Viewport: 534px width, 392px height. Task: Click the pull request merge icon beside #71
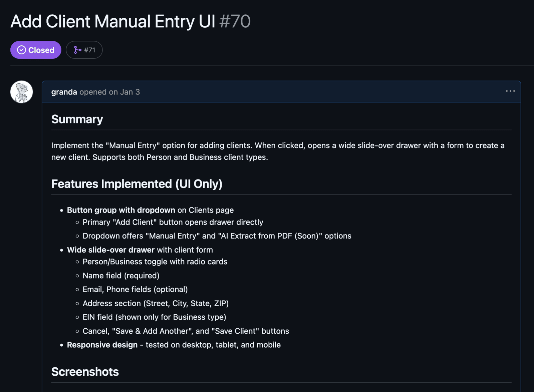(x=78, y=50)
